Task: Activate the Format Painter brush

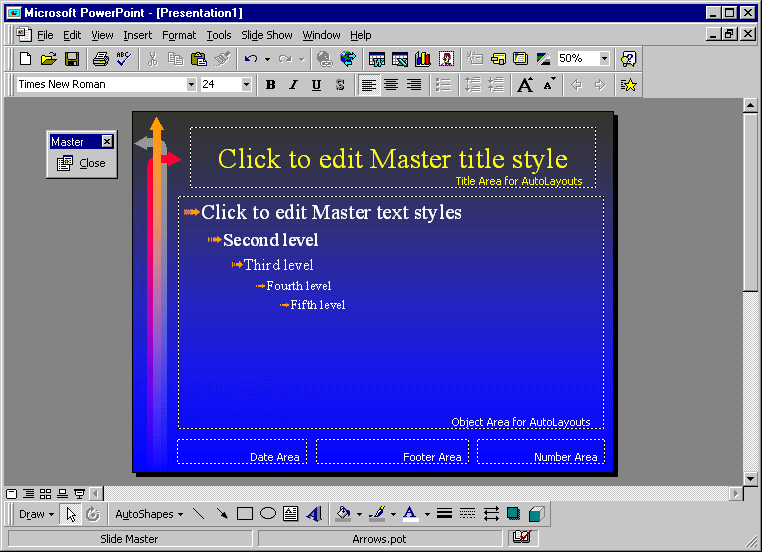Action: click(x=222, y=59)
